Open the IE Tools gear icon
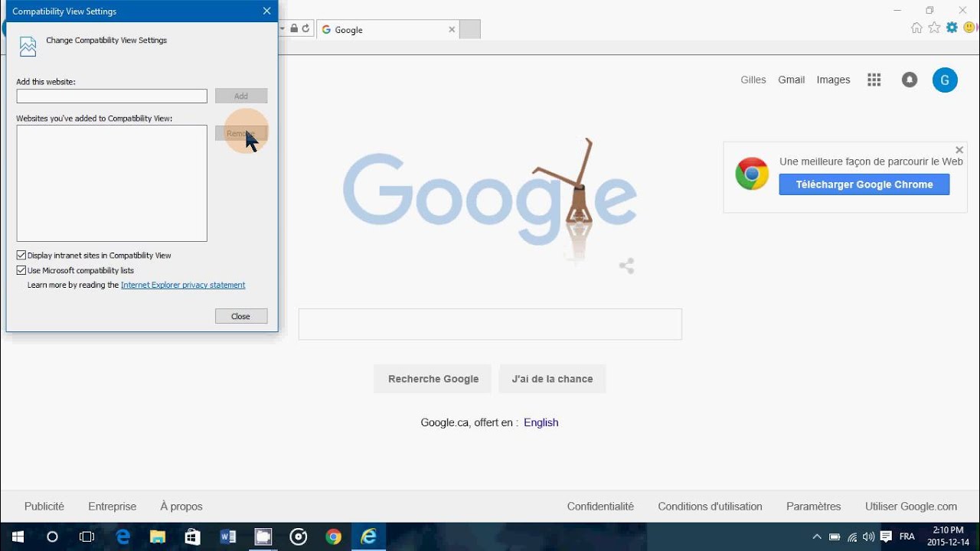 click(x=952, y=28)
